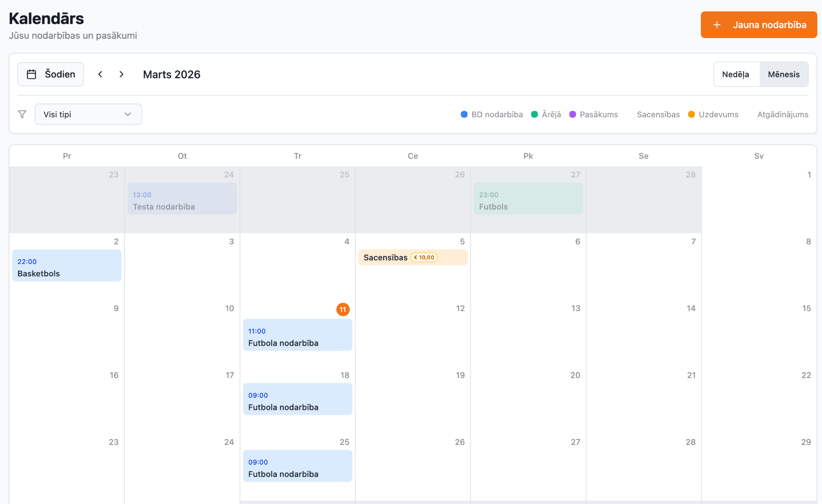Screen dimensions: 822x504
Task: Click the calendar icon in Šodien button
Action: (32, 74)
